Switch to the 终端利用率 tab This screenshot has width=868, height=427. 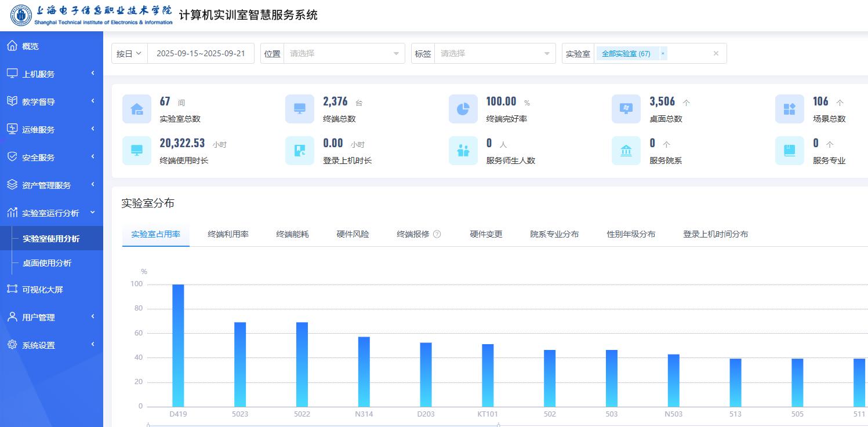click(228, 234)
